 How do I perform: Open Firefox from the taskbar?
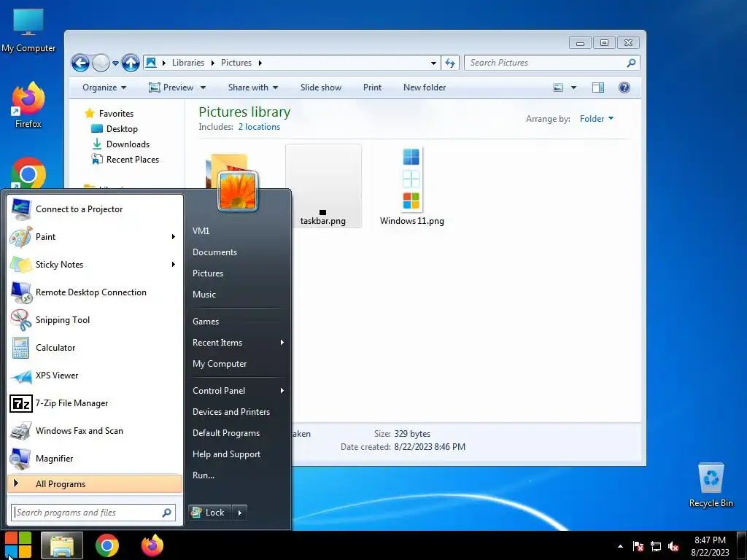pyautogui.click(x=152, y=545)
